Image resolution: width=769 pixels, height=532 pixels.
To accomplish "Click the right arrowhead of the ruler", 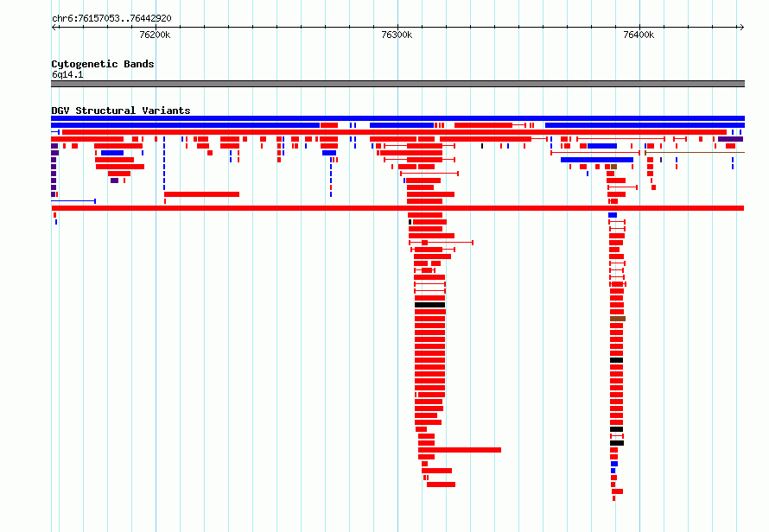I will (x=741, y=28).
